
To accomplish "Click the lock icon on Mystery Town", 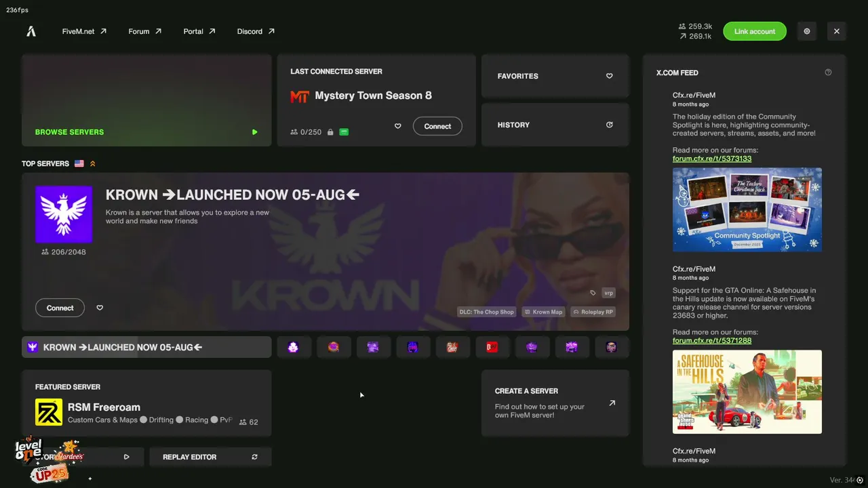I will click(x=330, y=132).
